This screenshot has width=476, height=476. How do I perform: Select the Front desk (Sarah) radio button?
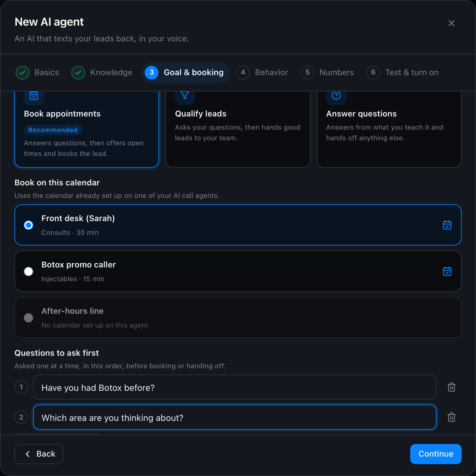point(28,225)
